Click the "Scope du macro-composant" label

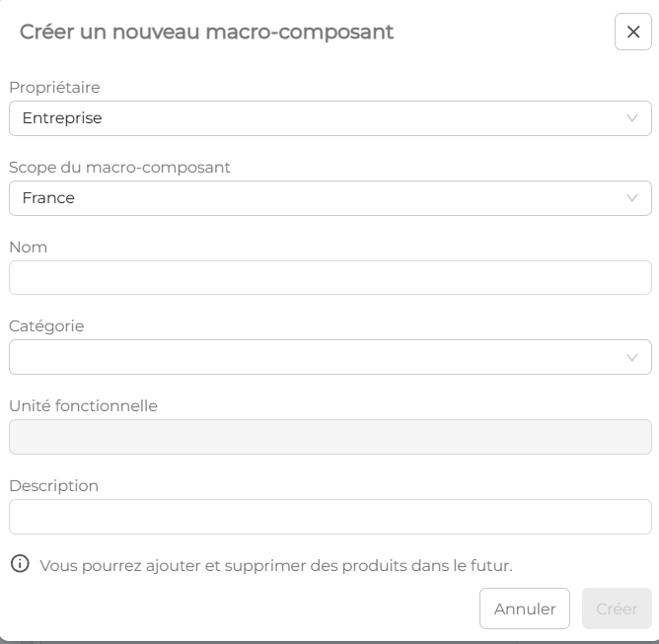point(119,168)
